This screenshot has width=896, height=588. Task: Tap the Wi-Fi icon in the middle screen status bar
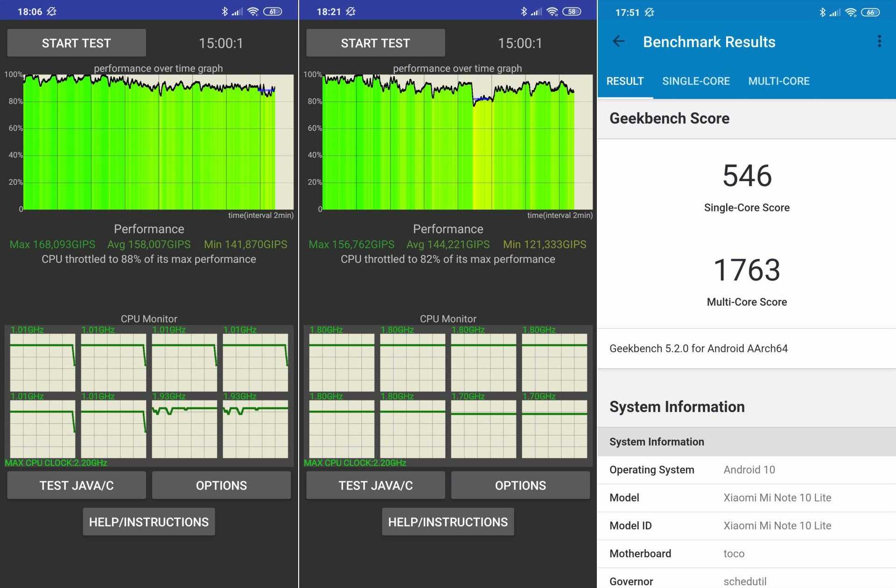552,12
